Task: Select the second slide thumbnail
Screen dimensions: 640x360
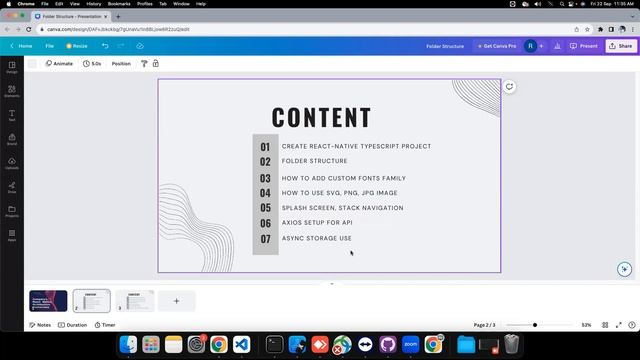Action: (91, 301)
